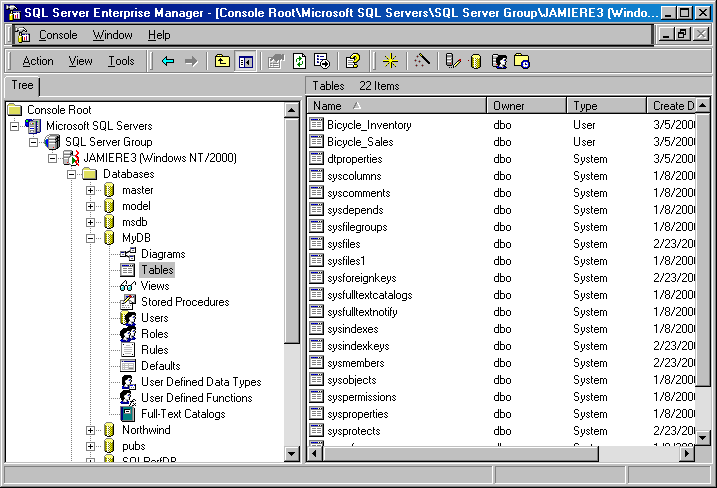Collapse the Microsoft SQL Servers node
Image resolution: width=717 pixels, height=488 pixels.
click(15, 126)
